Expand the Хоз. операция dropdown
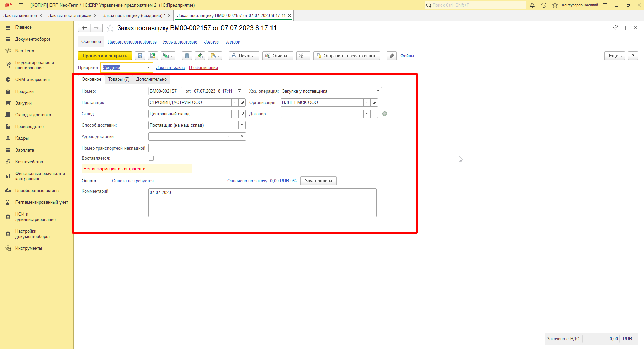644x349 pixels. click(x=378, y=91)
